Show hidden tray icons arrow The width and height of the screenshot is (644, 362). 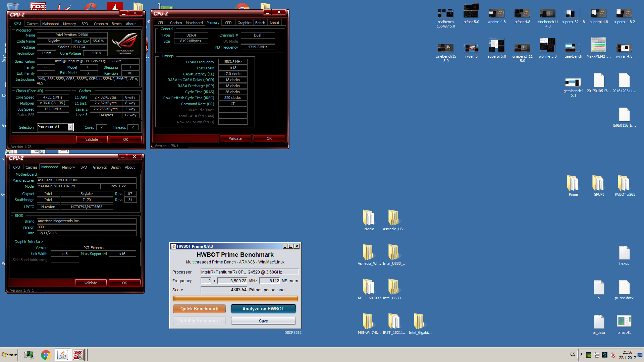[x=581, y=355]
